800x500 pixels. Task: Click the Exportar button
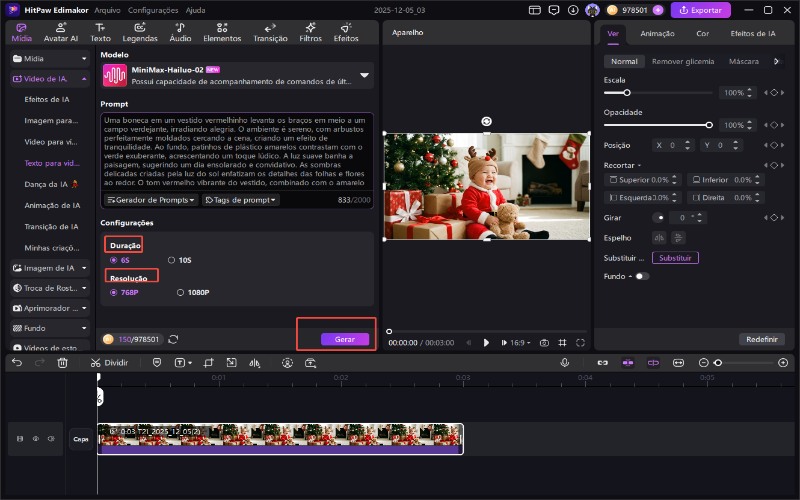701,10
